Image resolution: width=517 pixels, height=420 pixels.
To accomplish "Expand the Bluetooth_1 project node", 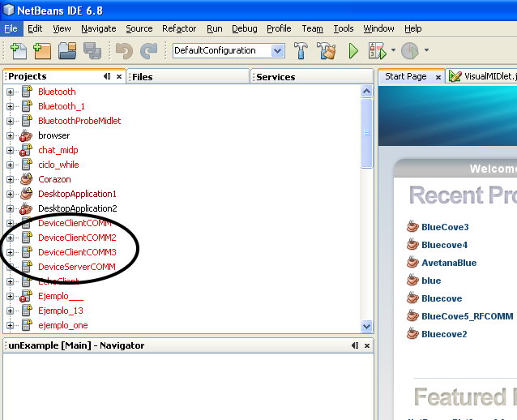I will pyautogui.click(x=10, y=106).
